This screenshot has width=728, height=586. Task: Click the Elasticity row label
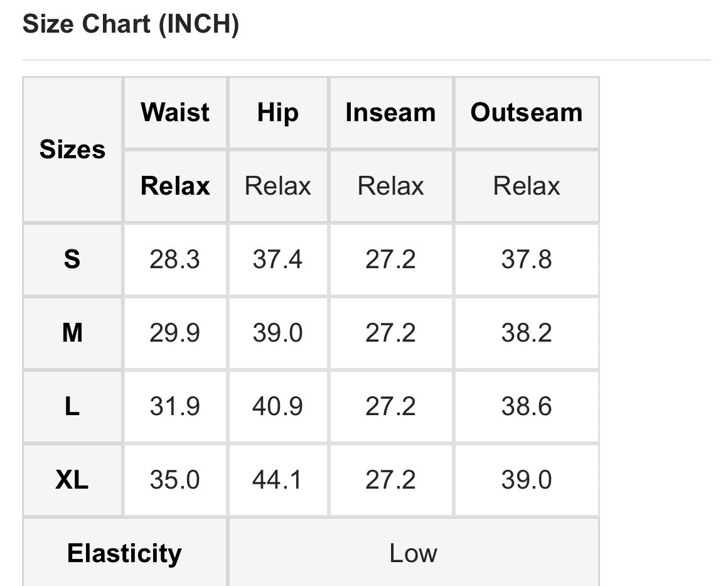pos(124,553)
